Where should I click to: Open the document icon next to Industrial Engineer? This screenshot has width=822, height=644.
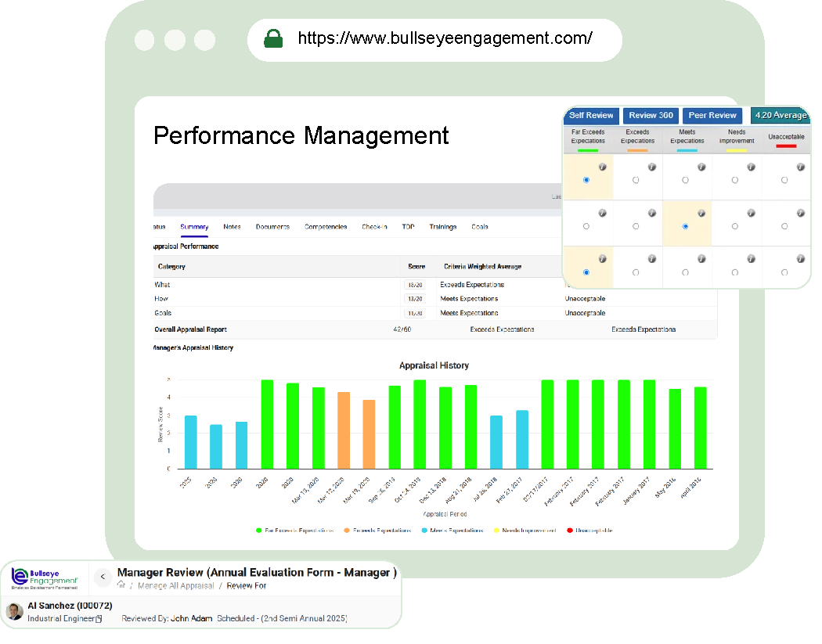pos(99,619)
